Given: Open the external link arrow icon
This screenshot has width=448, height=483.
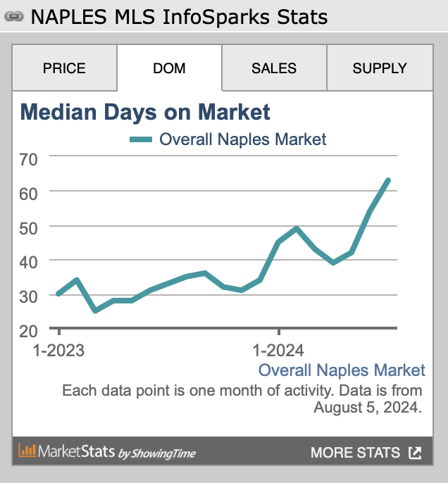Looking at the screenshot, I should (415, 453).
